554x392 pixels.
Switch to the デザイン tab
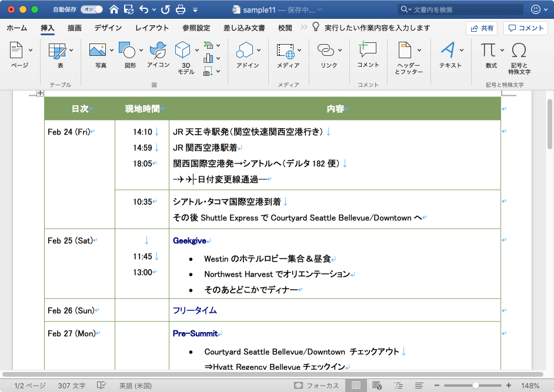tap(108, 28)
